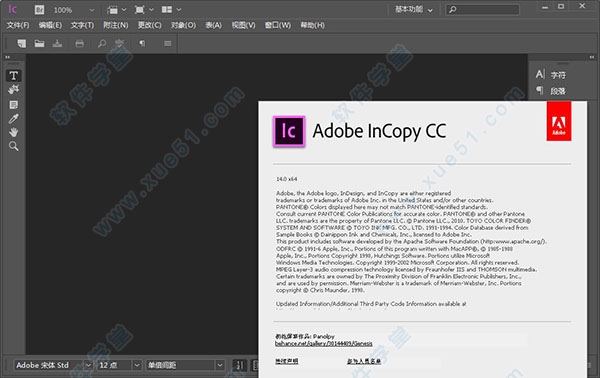Select the Hand tool
600x378 pixels.
click(14, 132)
